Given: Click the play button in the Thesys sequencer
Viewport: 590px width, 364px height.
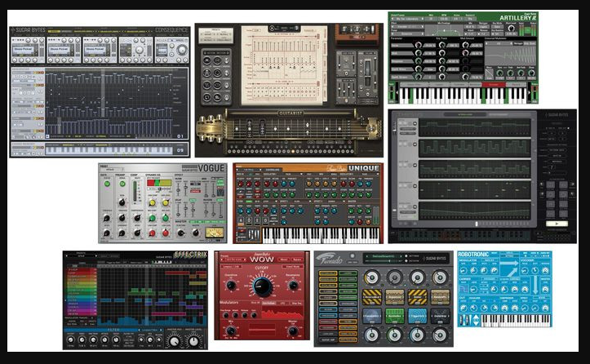Looking at the screenshot, I should pos(557,224).
